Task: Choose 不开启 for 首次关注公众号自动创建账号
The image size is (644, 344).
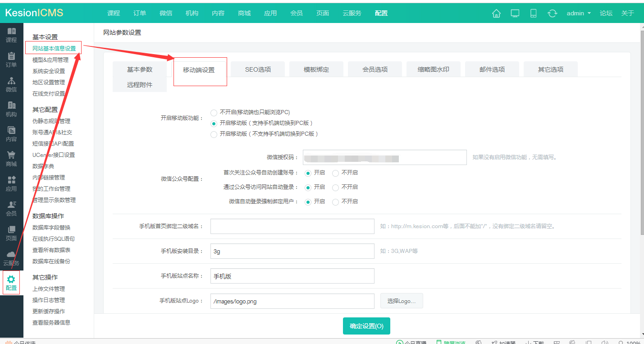Action: (335, 173)
